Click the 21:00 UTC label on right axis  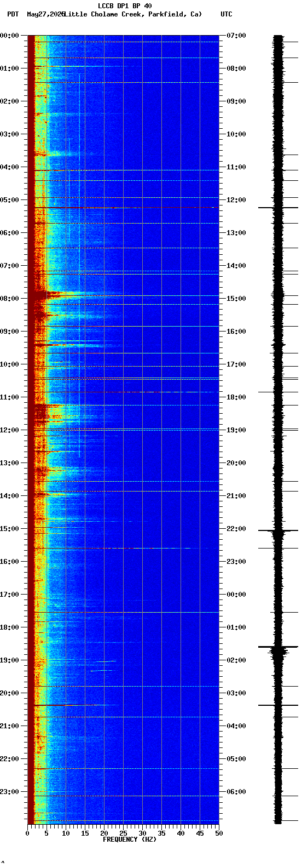pyautogui.click(x=236, y=496)
